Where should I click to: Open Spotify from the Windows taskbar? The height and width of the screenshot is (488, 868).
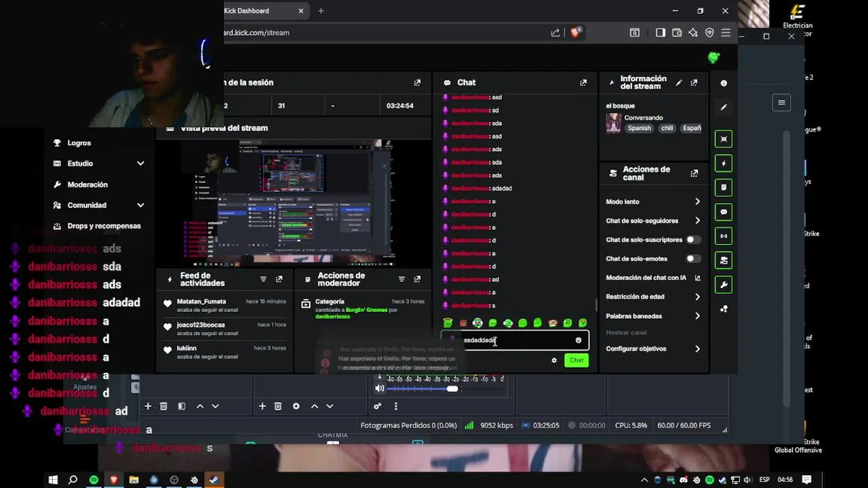(x=94, y=480)
